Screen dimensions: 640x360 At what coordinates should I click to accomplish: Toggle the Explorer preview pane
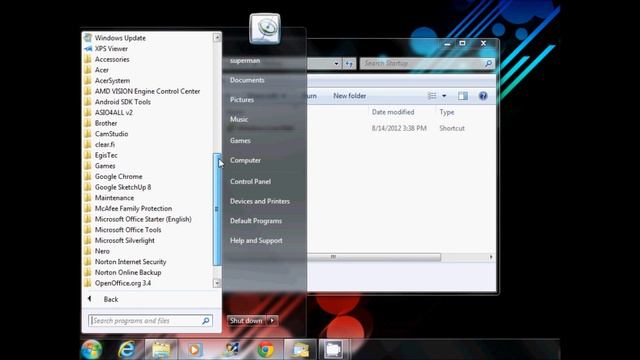point(463,96)
